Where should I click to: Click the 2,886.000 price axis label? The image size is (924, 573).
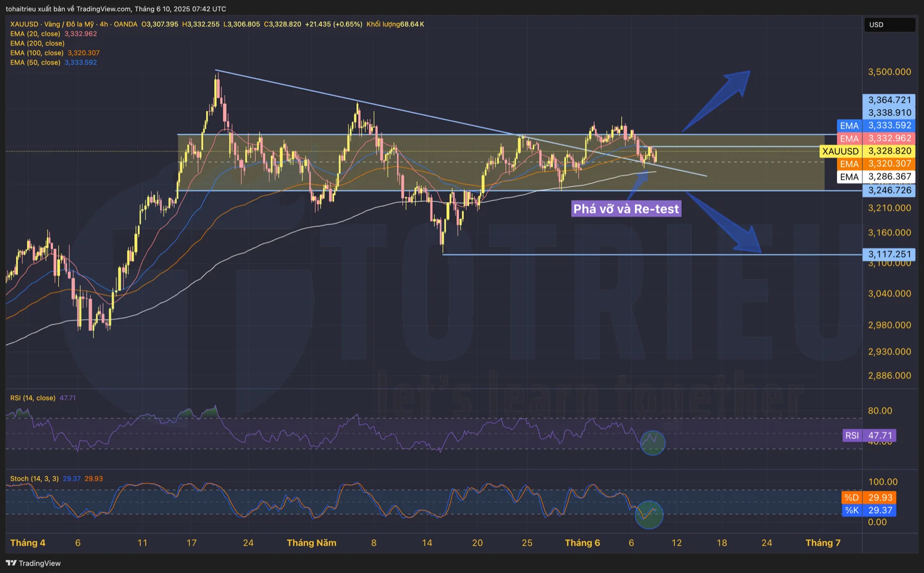pyautogui.click(x=889, y=376)
